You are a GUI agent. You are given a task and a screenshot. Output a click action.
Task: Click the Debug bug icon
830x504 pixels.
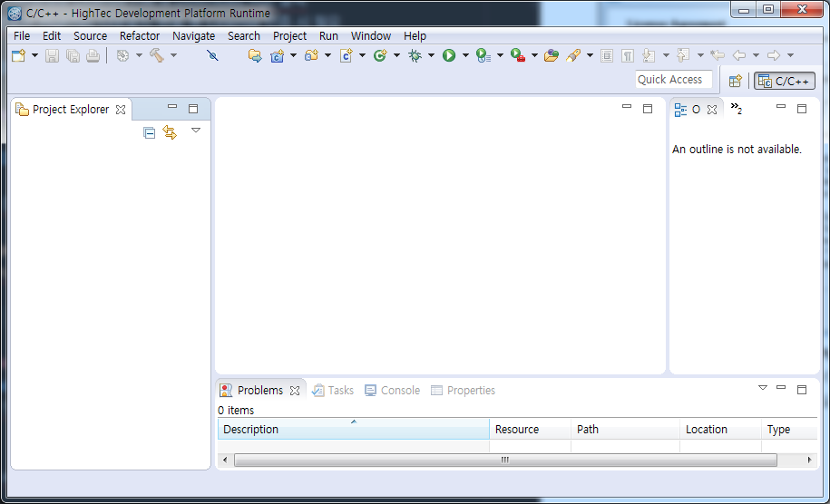coord(415,55)
